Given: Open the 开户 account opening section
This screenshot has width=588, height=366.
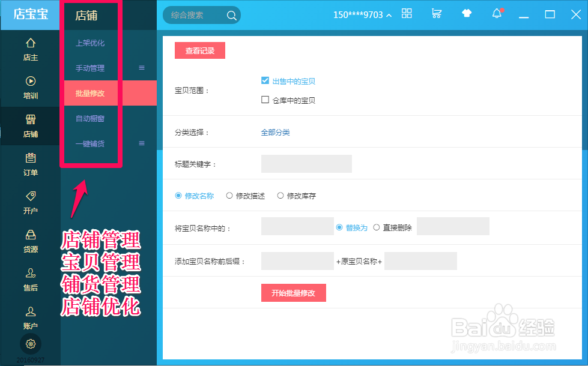Looking at the screenshot, I should (31, 203).
